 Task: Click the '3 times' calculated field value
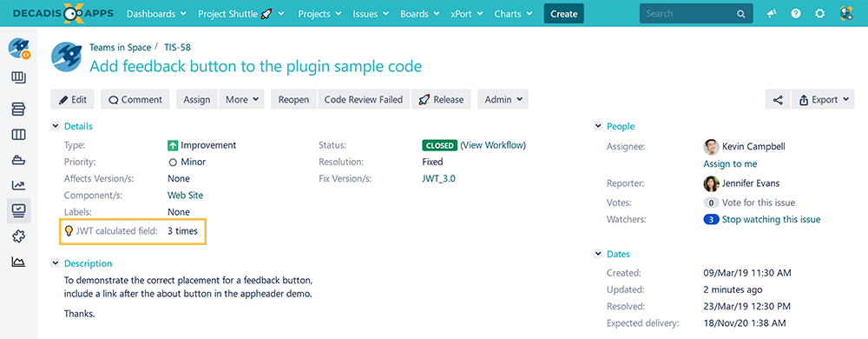[182, 231]
